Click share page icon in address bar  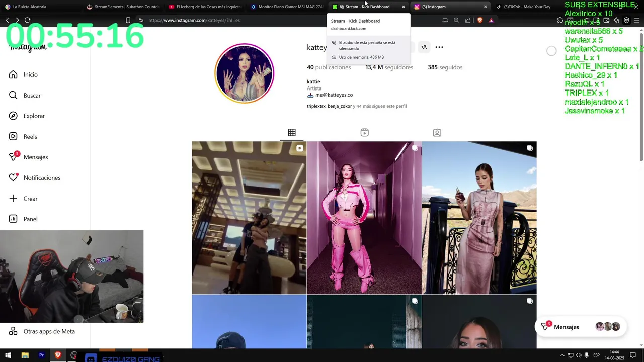click(468, 20)
